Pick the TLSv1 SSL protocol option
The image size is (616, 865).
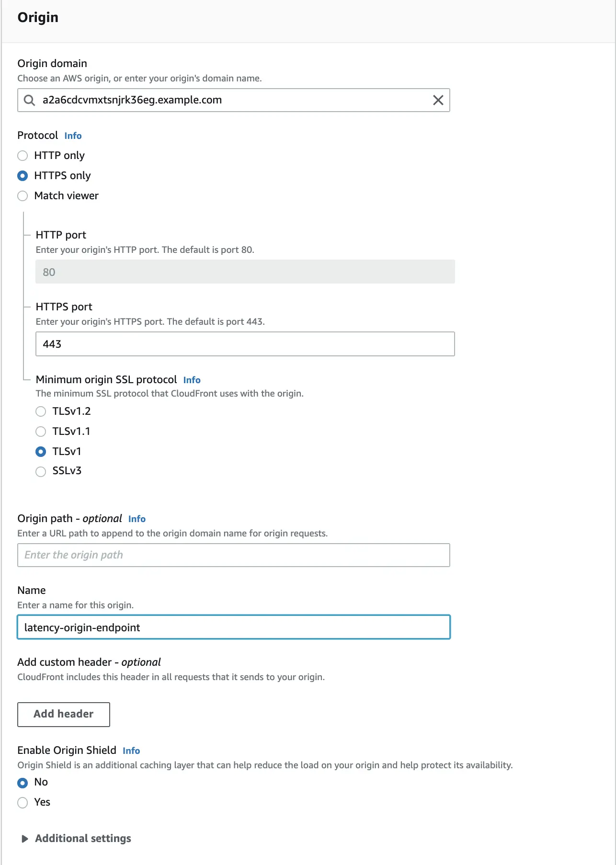[x=41, y=452]
